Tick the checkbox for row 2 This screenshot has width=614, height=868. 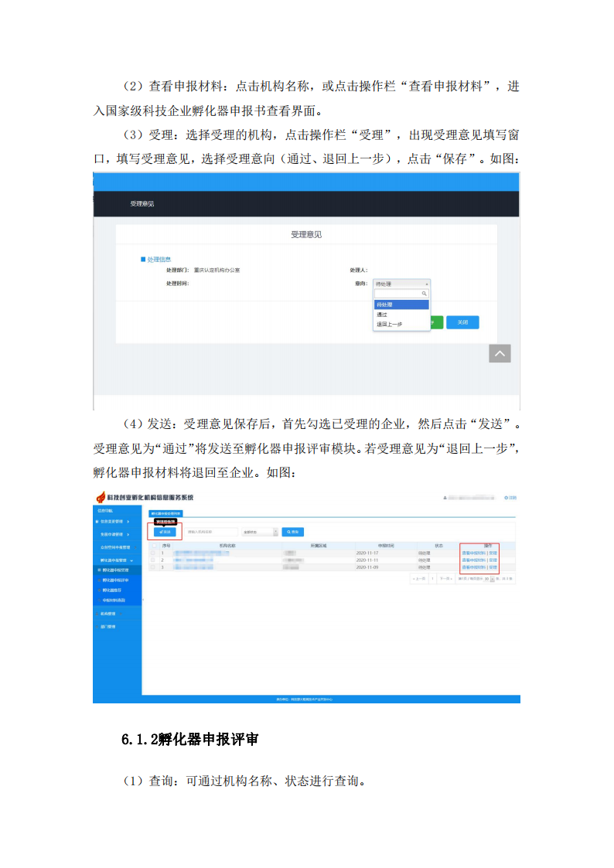point(153,560)
